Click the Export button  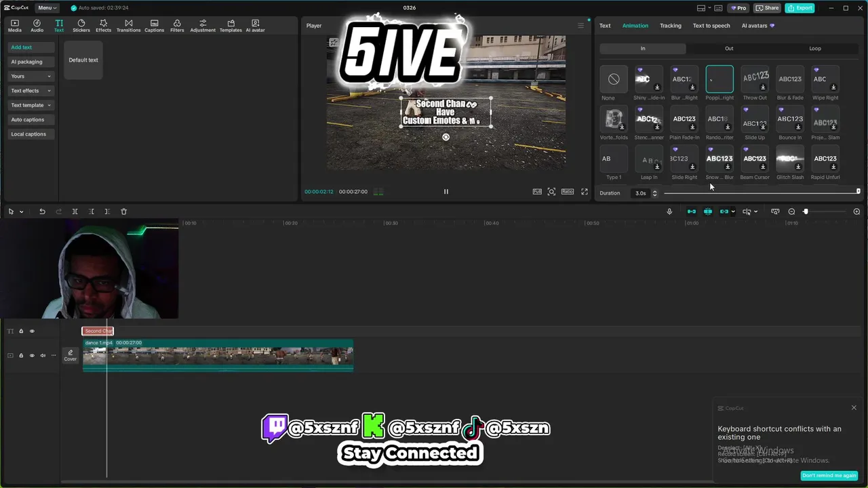point(800,8)
